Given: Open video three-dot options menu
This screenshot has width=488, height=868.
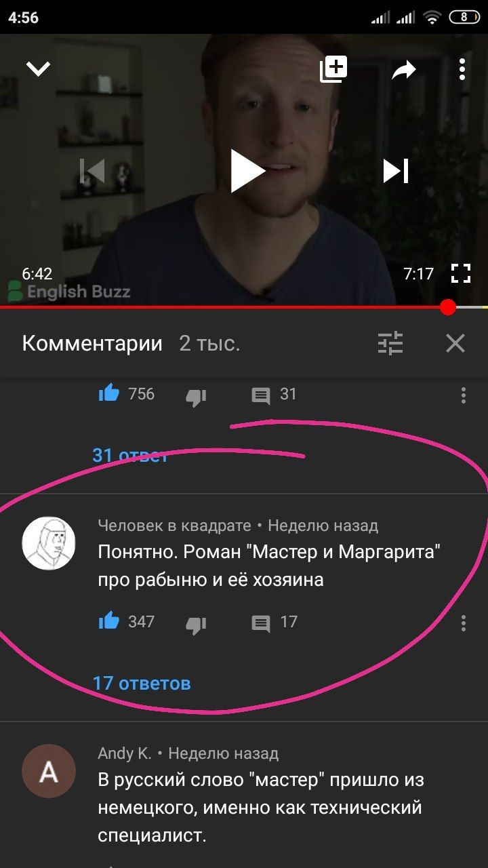Looking at the screenshot, I should click(462, 69).
